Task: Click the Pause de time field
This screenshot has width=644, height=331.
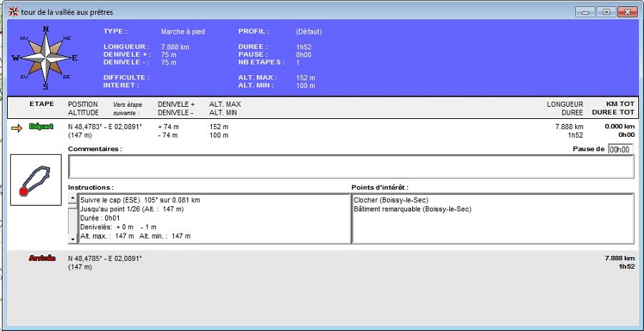Action: 620,149
